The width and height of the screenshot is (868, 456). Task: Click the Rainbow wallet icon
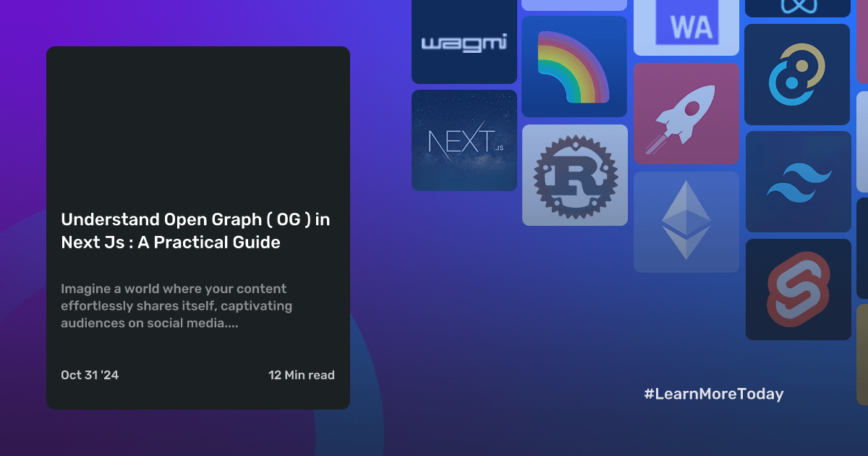click(574, 66)
